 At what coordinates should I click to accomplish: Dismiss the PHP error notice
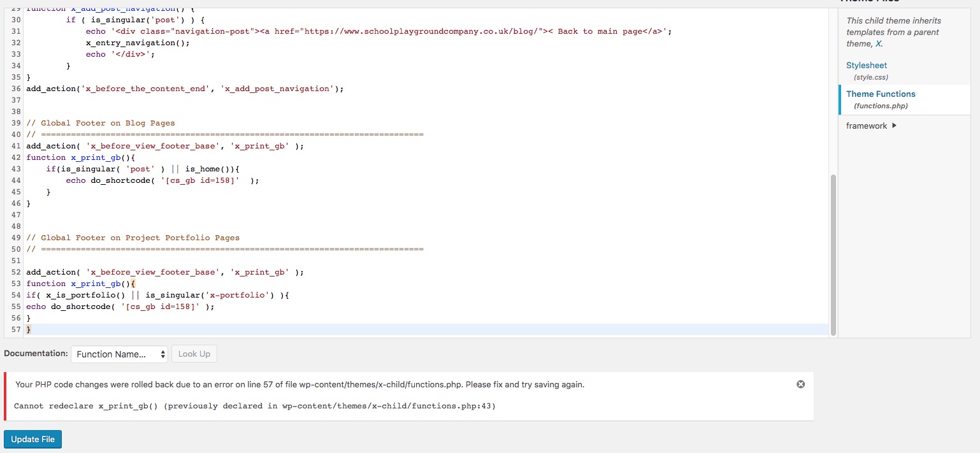click(x=801, y=384)
